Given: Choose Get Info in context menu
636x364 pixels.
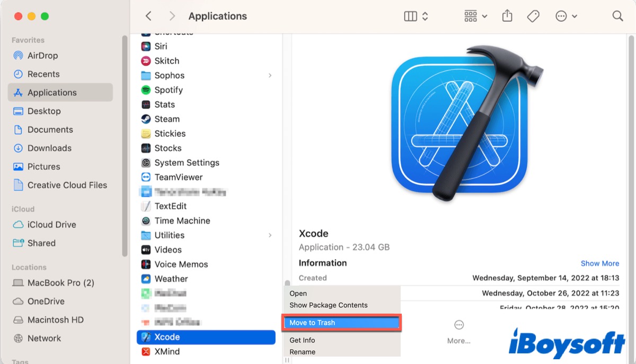Looking at the screenshot, I should click(x=302, y=340).
